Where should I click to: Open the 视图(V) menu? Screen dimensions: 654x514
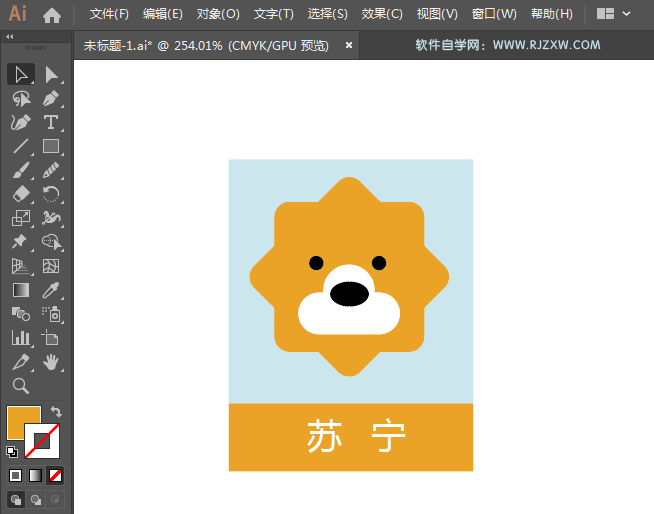tap(437, 14)
